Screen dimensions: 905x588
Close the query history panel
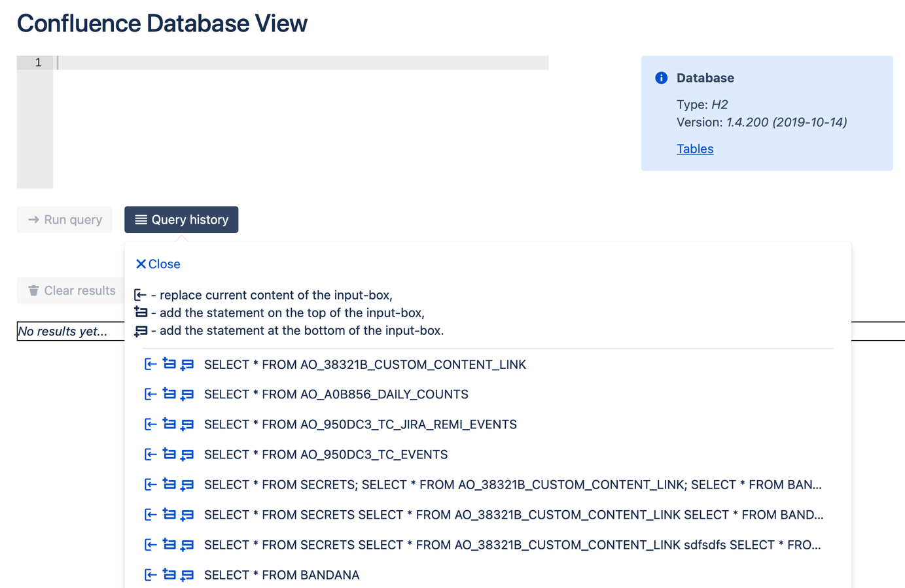click(x=158, y=264)
